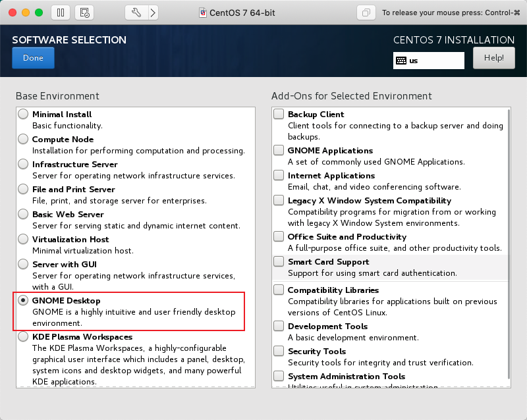The width and height of the screenshot is (527, 420).
Task: Click the 'Basic functionality.' description text
Action: point(67,126)
